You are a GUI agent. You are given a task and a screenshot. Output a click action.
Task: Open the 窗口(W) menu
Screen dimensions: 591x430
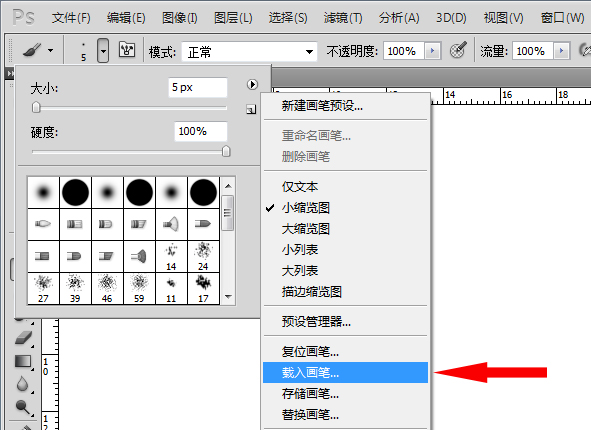click(562, 18)
